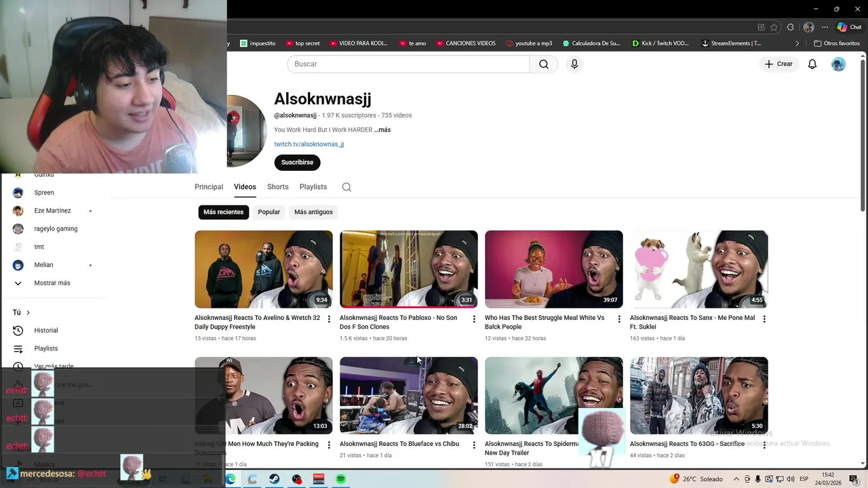The image size is (868, 488).
Task: Click the microphone icon in system tray
Action: coord(757,479)
